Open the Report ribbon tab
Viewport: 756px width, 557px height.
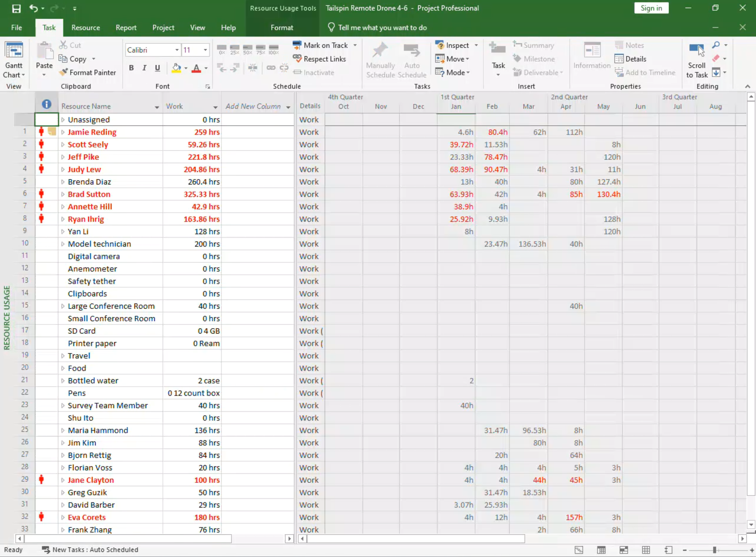126,28
